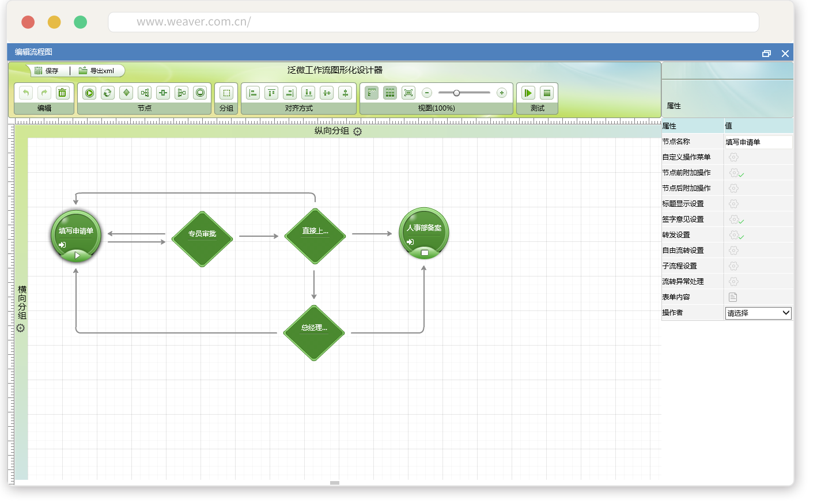The image size is (821, 504).
Task: Click the 导出xml export button
Action: (x=96, y=71)
